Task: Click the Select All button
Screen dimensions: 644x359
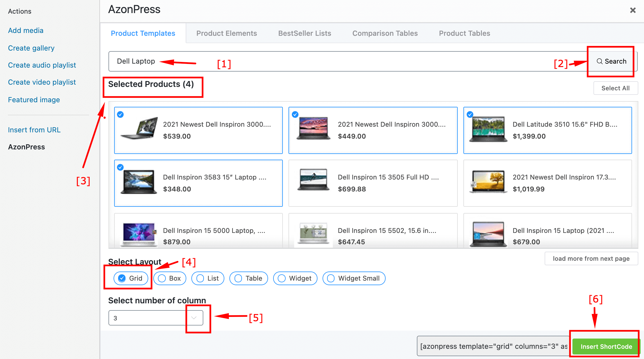Action: (x=615, y=88)
